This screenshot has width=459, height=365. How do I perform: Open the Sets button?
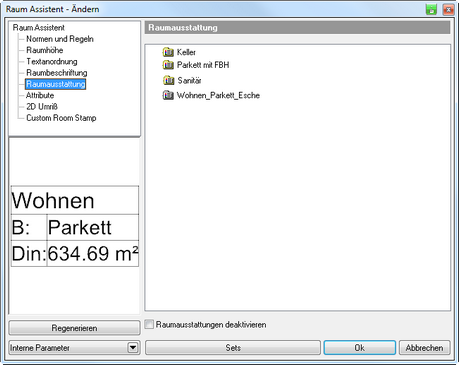point(233,348)
